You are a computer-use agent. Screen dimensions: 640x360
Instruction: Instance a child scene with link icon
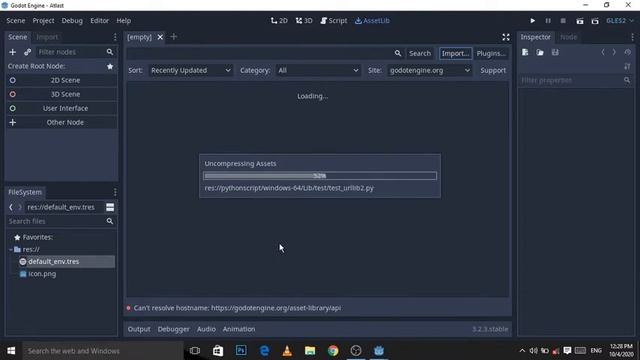27,52
